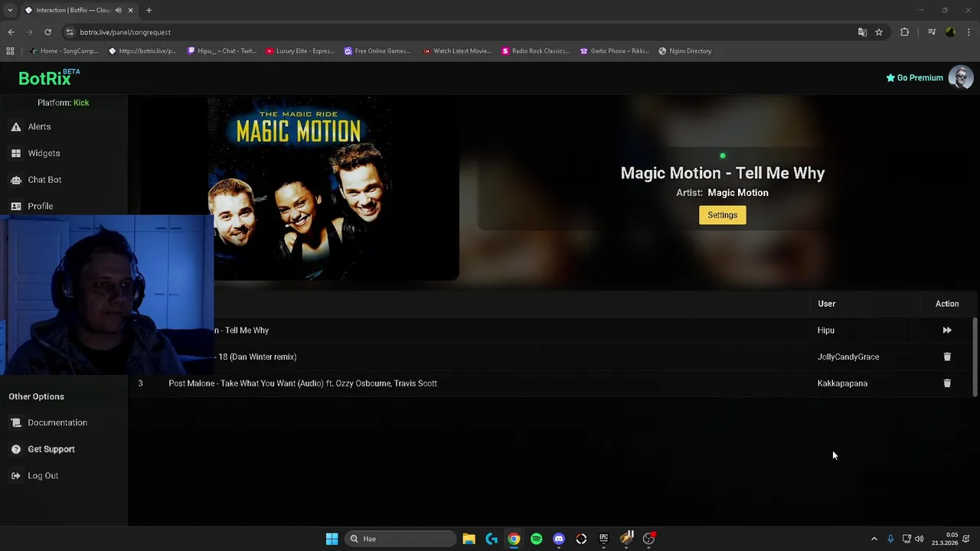
Task: Click the Documentation book icon
Action: pos(16,422)
